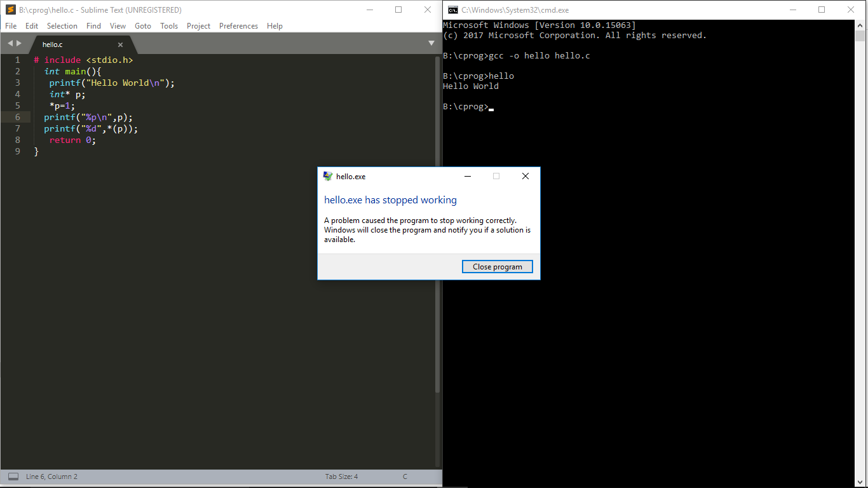The width and height of the screenshot is (868, 488).
Task: Open the tab list dropdown arrow
Action: (431, 43)
